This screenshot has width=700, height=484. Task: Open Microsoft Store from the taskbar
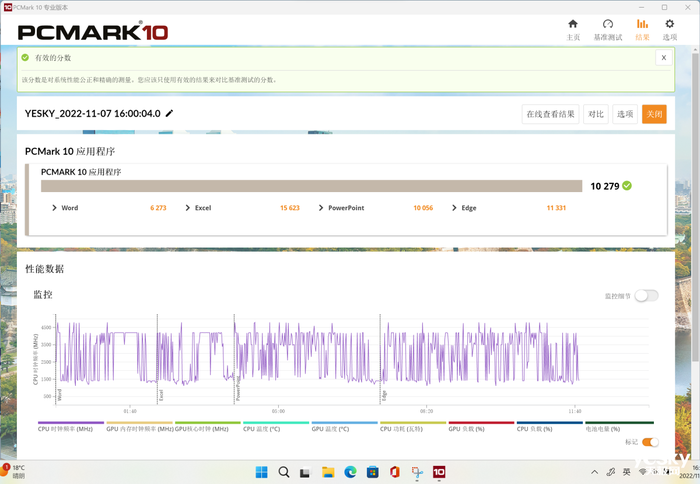point(372,472)
